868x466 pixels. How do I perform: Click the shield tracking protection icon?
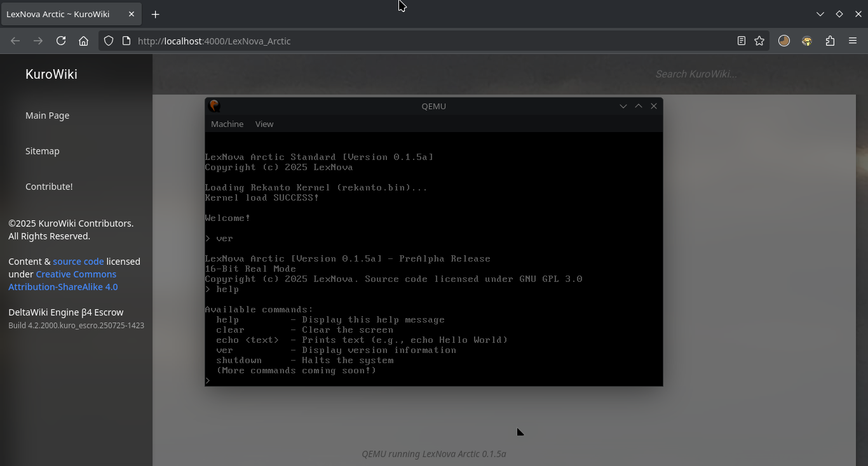coord(109,41)
